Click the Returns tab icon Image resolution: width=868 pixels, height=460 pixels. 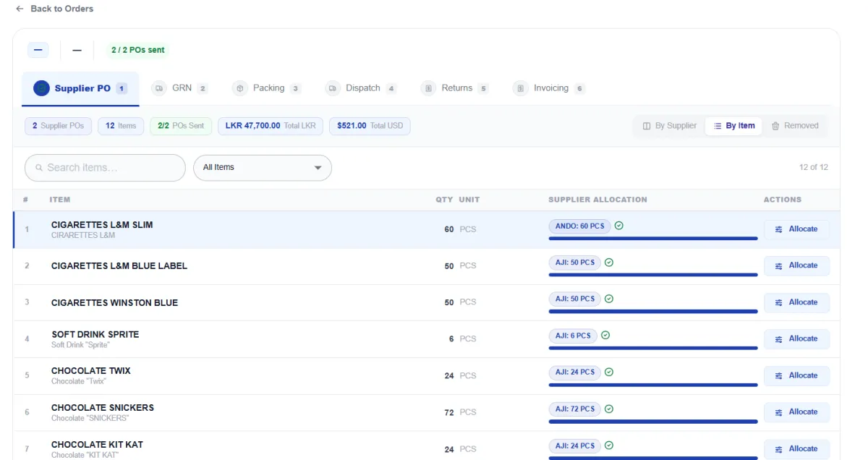pyautogui.click(x=428, y=88)
